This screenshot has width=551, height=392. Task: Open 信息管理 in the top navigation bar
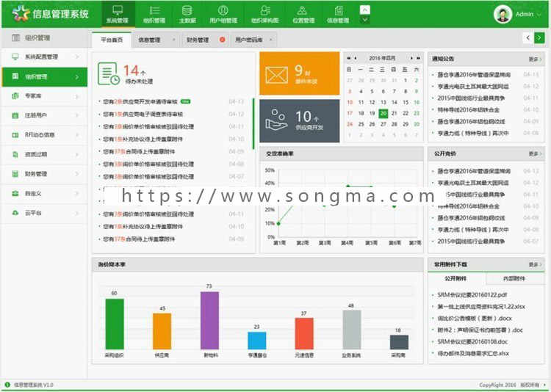[x=338, y=15]
